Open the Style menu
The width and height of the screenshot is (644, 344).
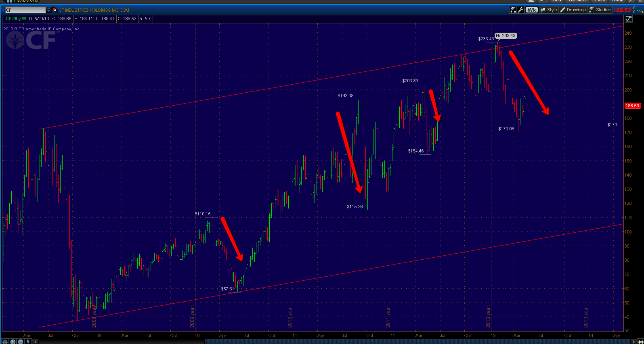[x=549, y=10]
